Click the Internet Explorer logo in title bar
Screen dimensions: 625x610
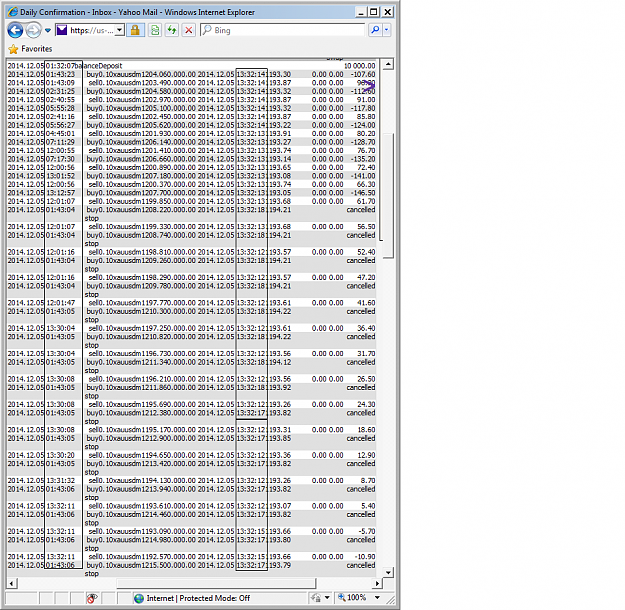[x=13, y=12]
